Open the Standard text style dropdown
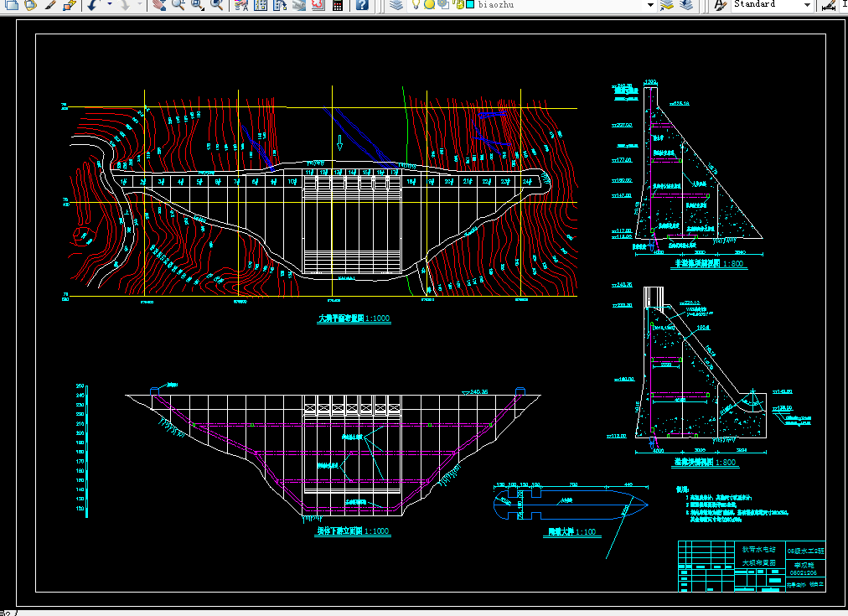848x616 pixels. coord(807,5)
